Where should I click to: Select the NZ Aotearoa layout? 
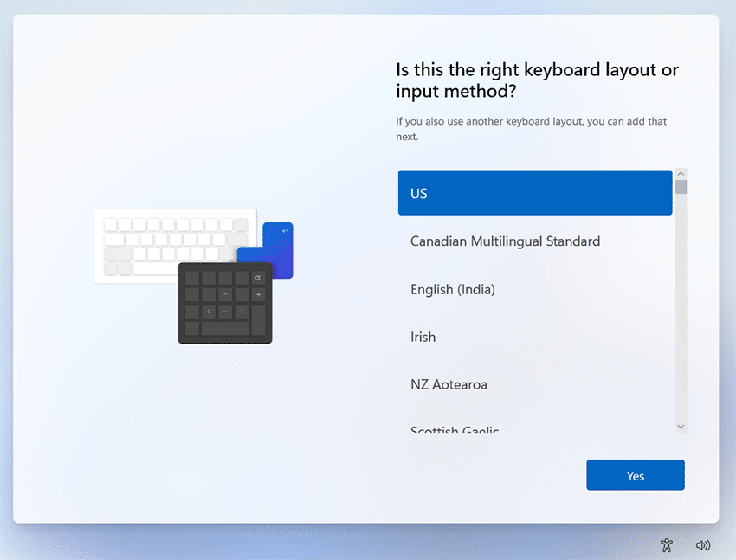[x=534, y=384]
